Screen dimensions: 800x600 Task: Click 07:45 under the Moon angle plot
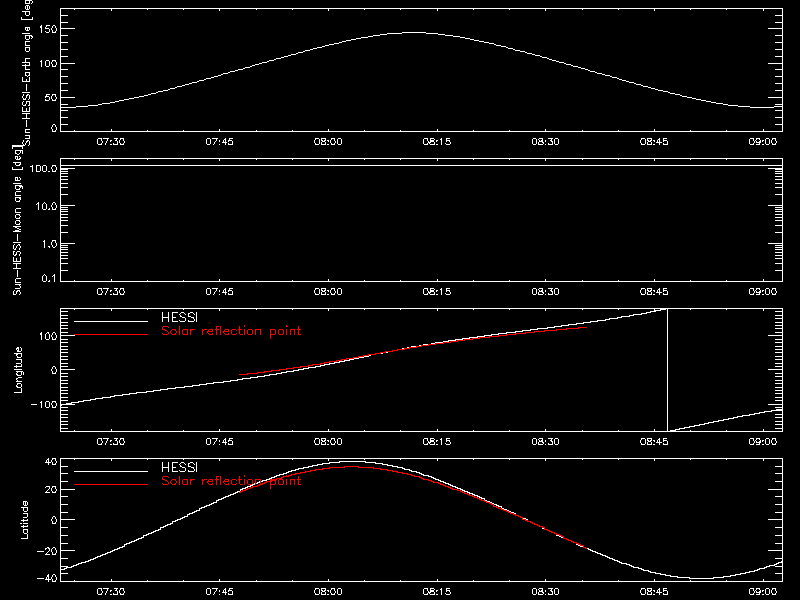click(x=219, y=292)
